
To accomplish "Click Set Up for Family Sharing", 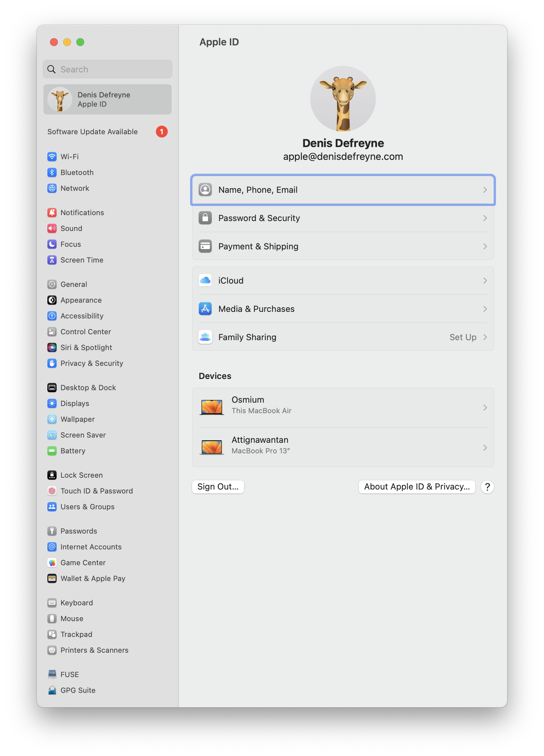I will point(463,337).
